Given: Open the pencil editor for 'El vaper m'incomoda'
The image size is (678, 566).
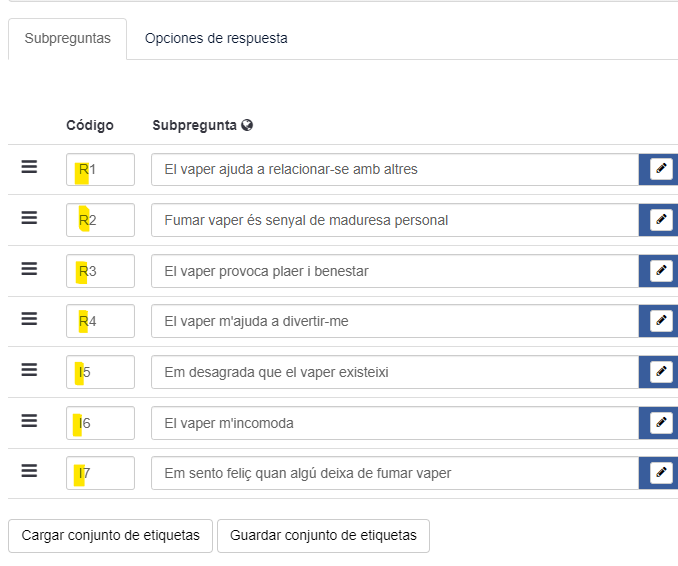Looking at the screenshot, I should (660, 423).
